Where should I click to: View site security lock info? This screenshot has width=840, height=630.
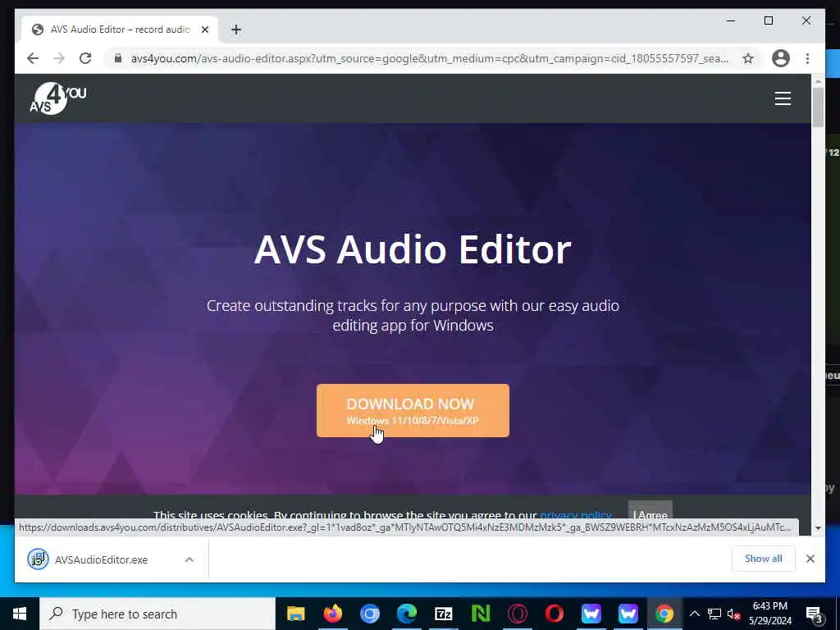[118, 58]
